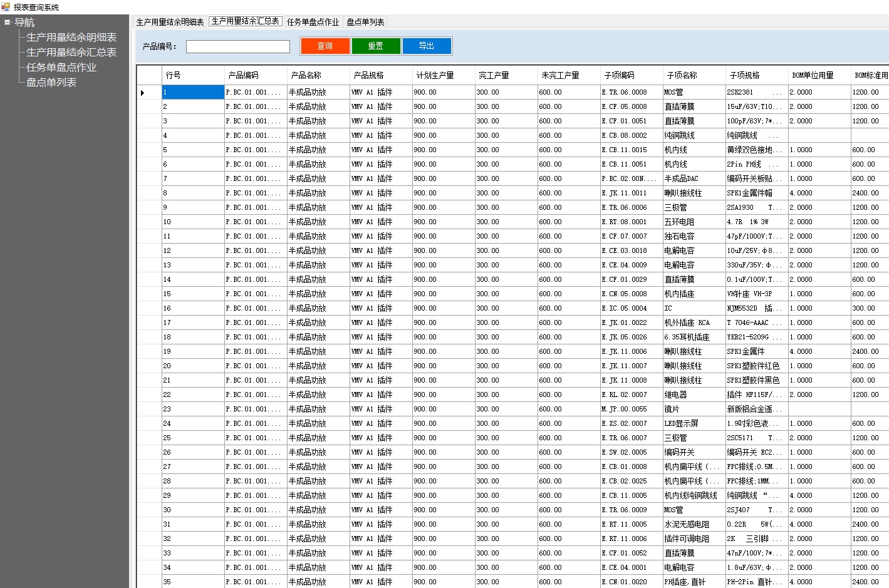This screenshot has height=588, width=889.
Task: Sort by the 子项规格 column header
Action: (757, 75)
